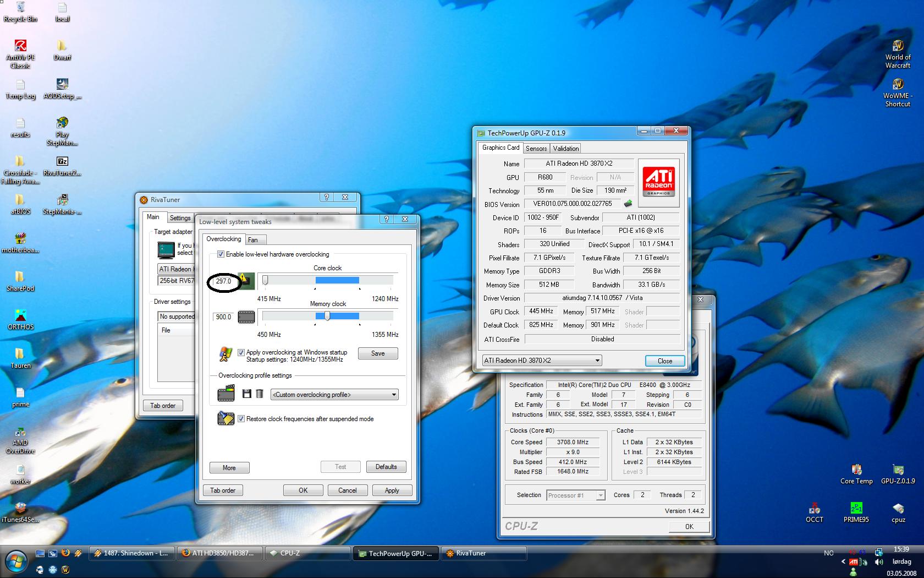Click the core clock value field 297.0

(x=223, y=281)
